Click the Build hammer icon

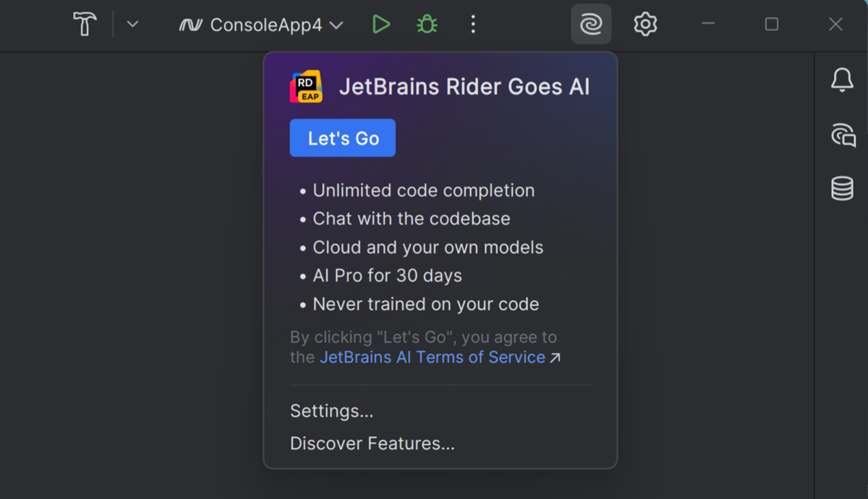click(85, 25)
